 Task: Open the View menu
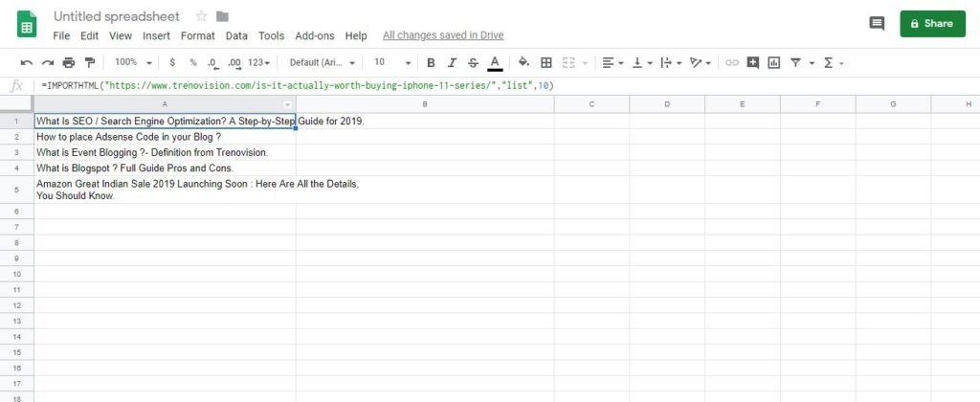pos(121,35)
